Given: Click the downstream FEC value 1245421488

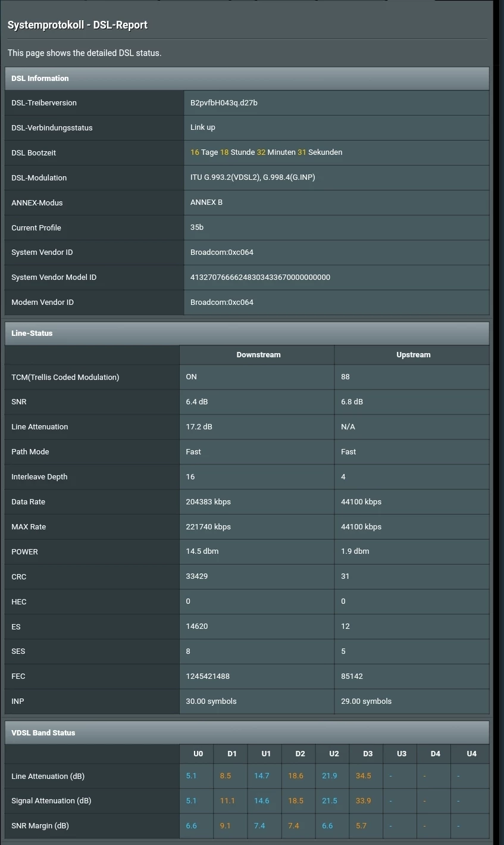Looking at the screenshot, I should coord(208,676).
